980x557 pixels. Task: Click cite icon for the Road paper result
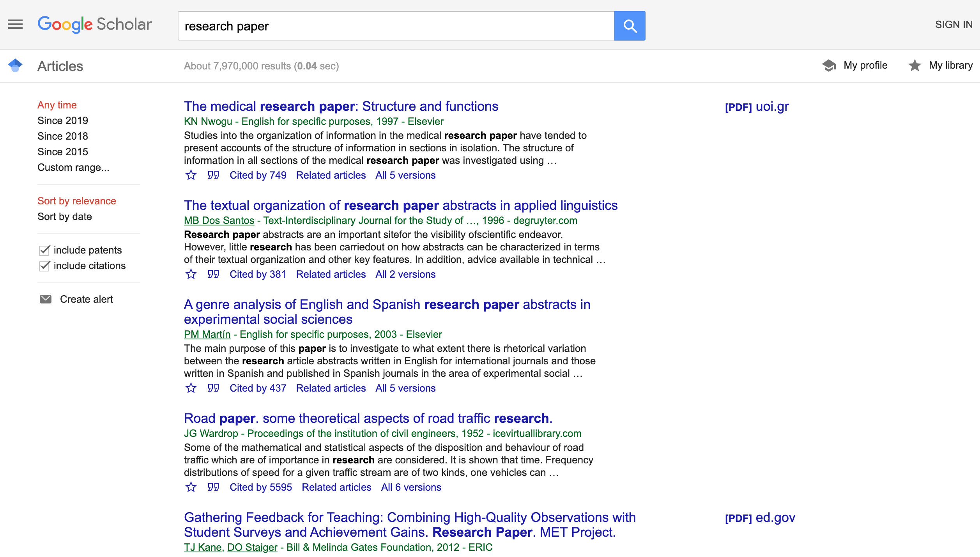[x=213, y=487]
